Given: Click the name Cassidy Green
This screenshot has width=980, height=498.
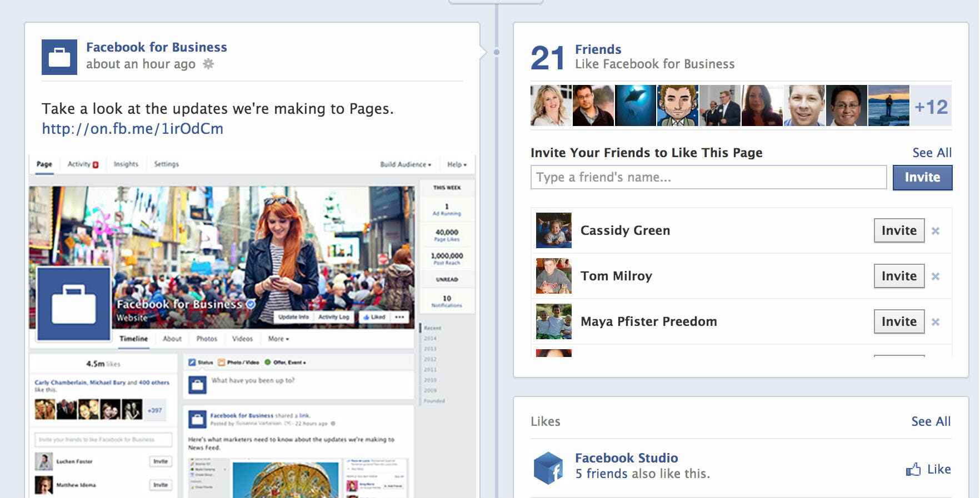Looking at the screenshot, I should point(625,230).
